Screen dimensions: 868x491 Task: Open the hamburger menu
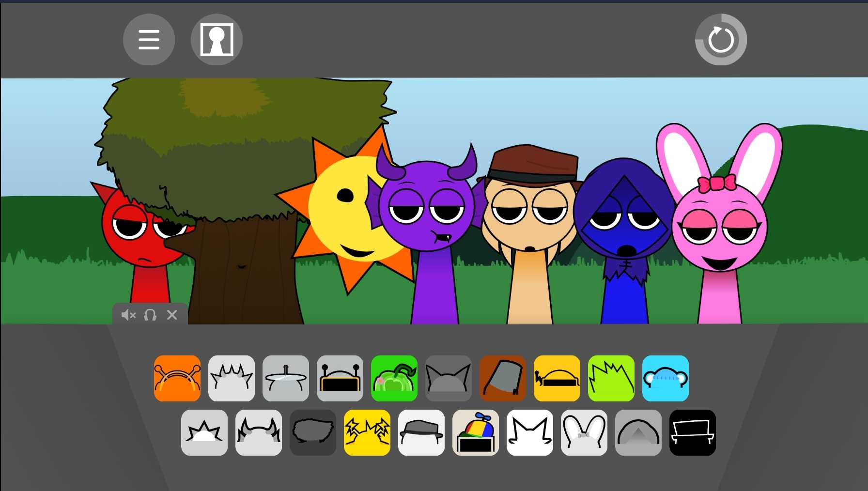(x=149, y=40)
